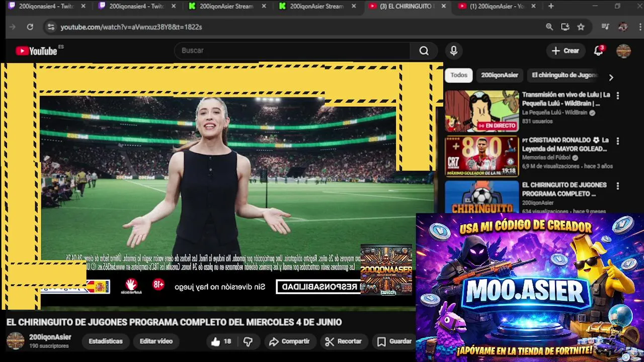The image size is (644, 362).
Task: Select the El chiringuito de Jugones chip
Action: (x=565, y=75)
